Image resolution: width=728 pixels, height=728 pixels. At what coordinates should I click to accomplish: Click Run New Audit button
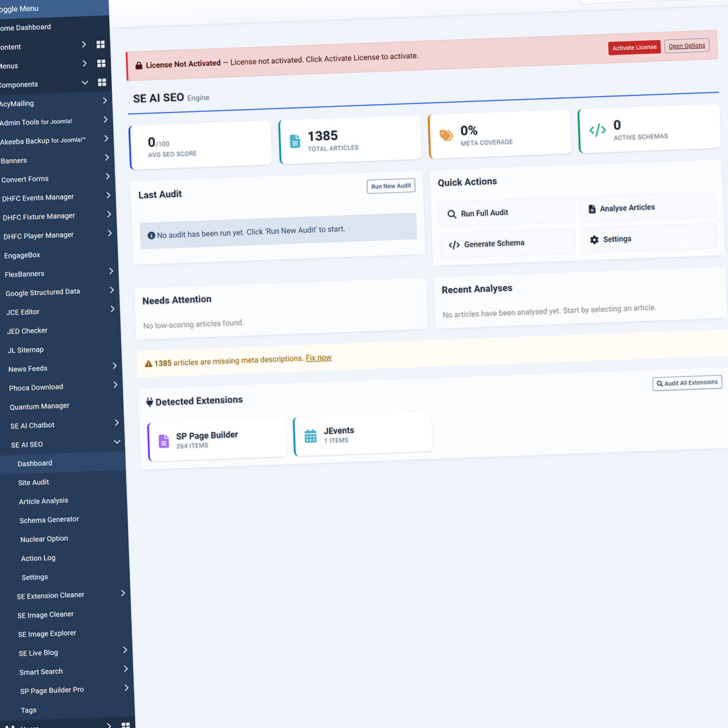[x=391, y=186]
